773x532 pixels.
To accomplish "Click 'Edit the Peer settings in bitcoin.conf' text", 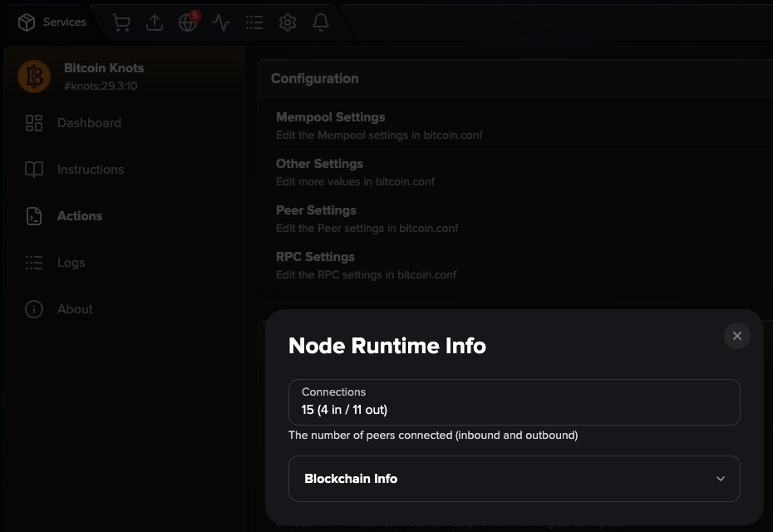I will pyautogui.click(x=367, y=229).
